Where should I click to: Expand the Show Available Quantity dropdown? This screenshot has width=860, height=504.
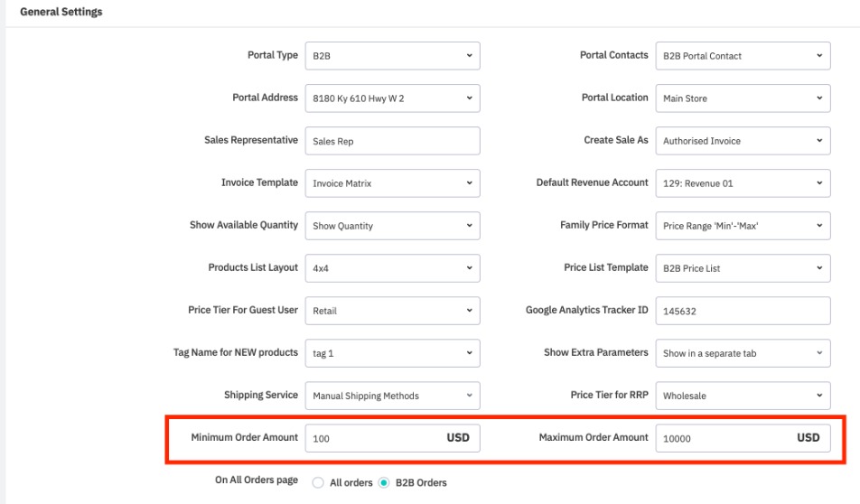click(392, 226)
